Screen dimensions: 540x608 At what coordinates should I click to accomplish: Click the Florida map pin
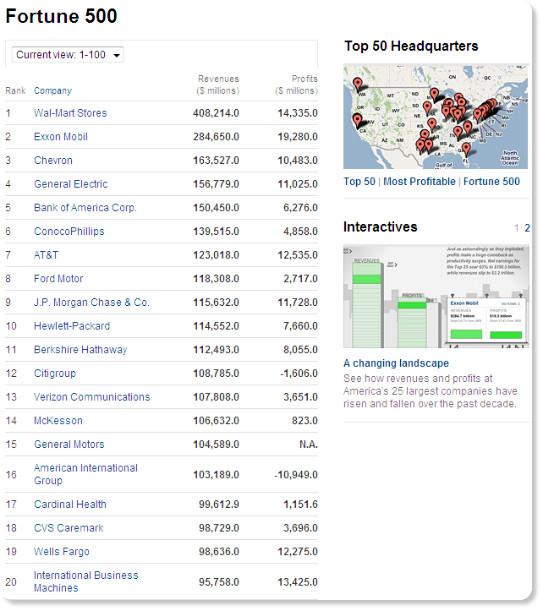point(466,149)
